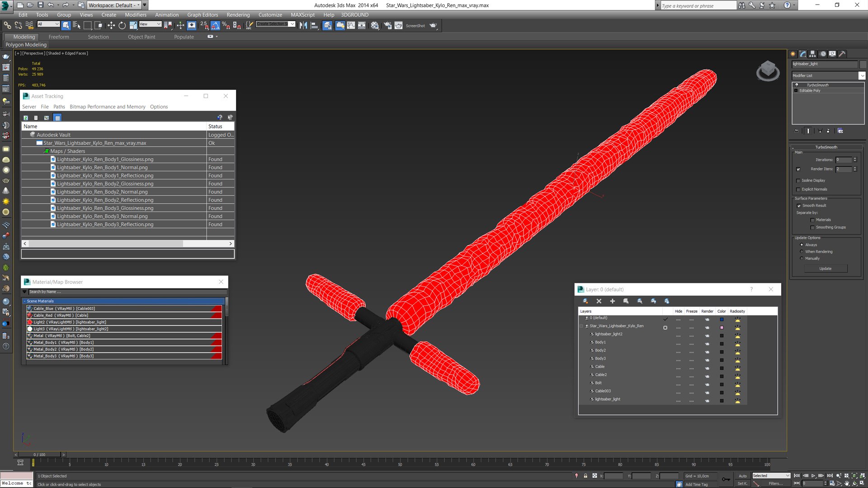Click the Render Setup teapot icon
The width and height of the screenshot is (868, 488).
[x=387, y=25]
